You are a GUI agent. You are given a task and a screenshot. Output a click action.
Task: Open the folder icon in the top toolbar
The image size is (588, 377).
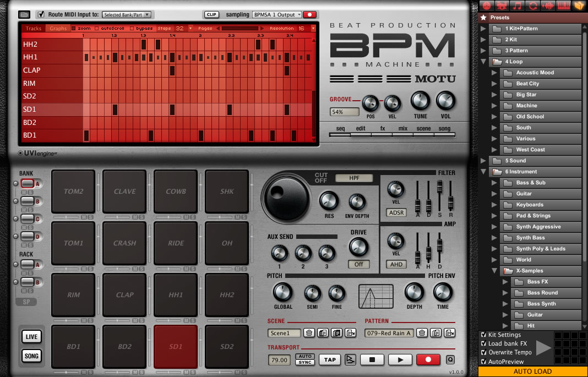point(578,6)
